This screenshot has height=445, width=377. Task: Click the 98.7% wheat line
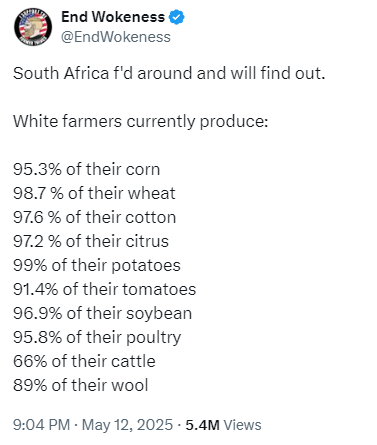94,193
